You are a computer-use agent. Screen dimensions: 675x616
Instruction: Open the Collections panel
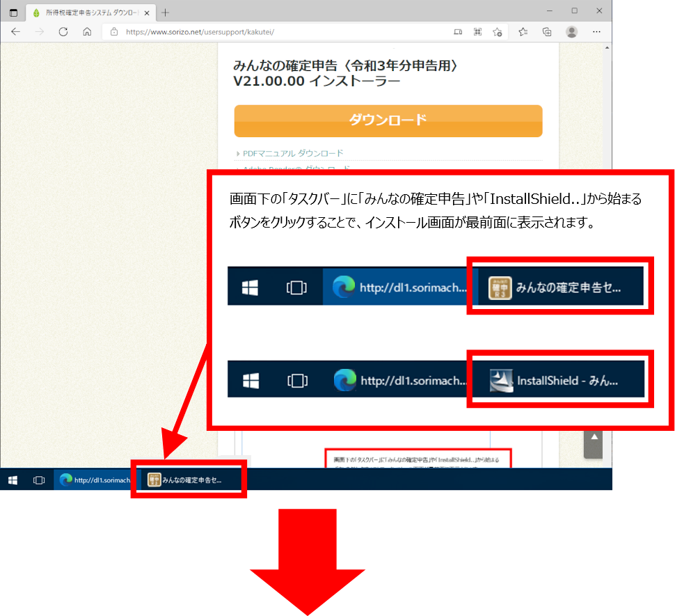point(547,32)
